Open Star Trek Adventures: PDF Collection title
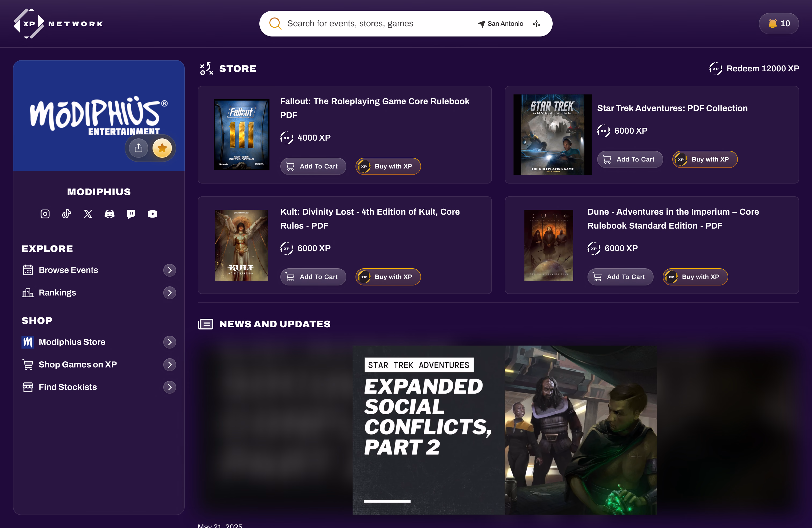 point(672,108)
